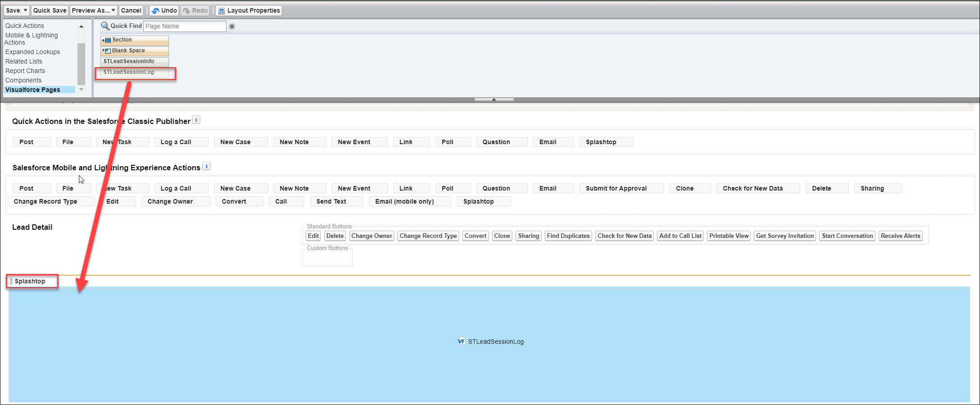Click the Section palette item icon

coord(106,40)
